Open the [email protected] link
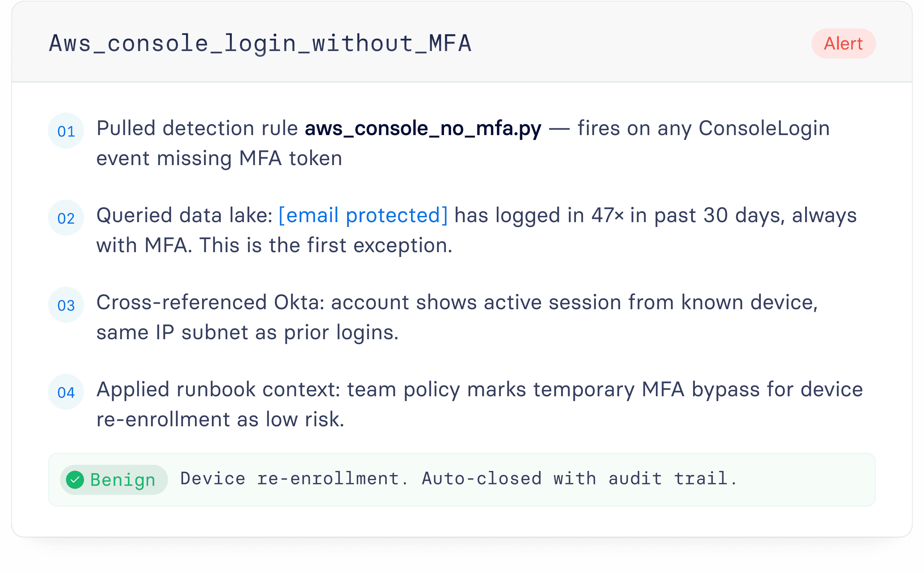Image resolution: width=924 pixels, height=573 pixels. pos(363,215)
